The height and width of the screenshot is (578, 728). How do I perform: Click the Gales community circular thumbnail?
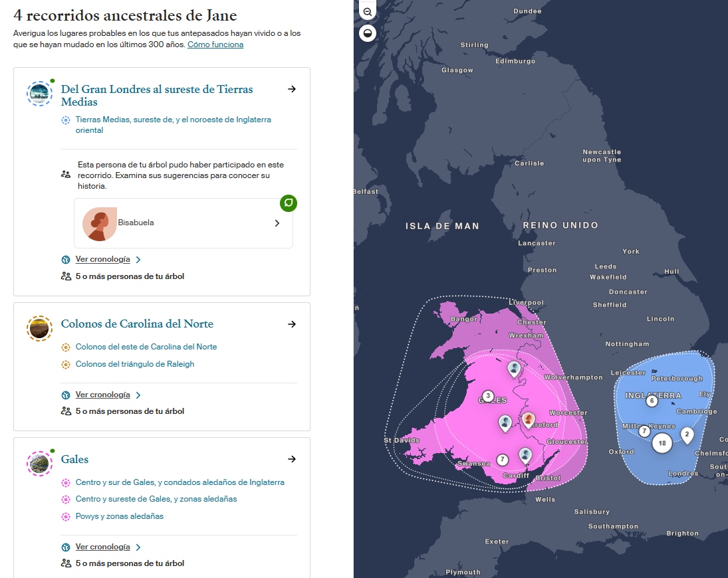pyautogui.click(x=39, y=464)
